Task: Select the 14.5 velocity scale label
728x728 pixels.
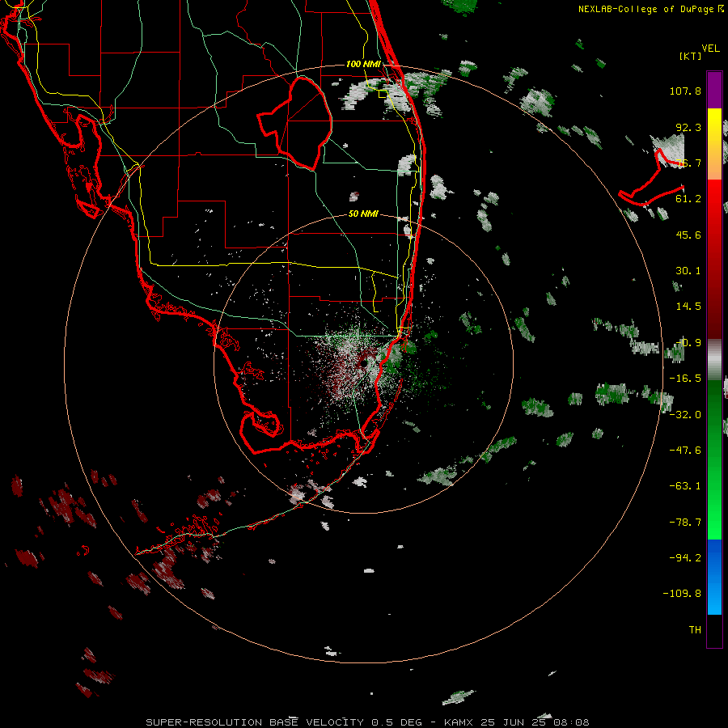Action: [x=688, y=307]
